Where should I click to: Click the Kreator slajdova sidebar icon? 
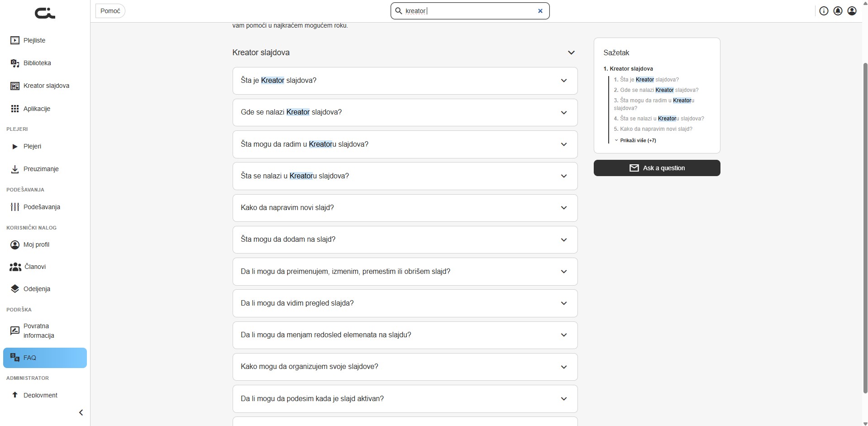click(15, 86)
